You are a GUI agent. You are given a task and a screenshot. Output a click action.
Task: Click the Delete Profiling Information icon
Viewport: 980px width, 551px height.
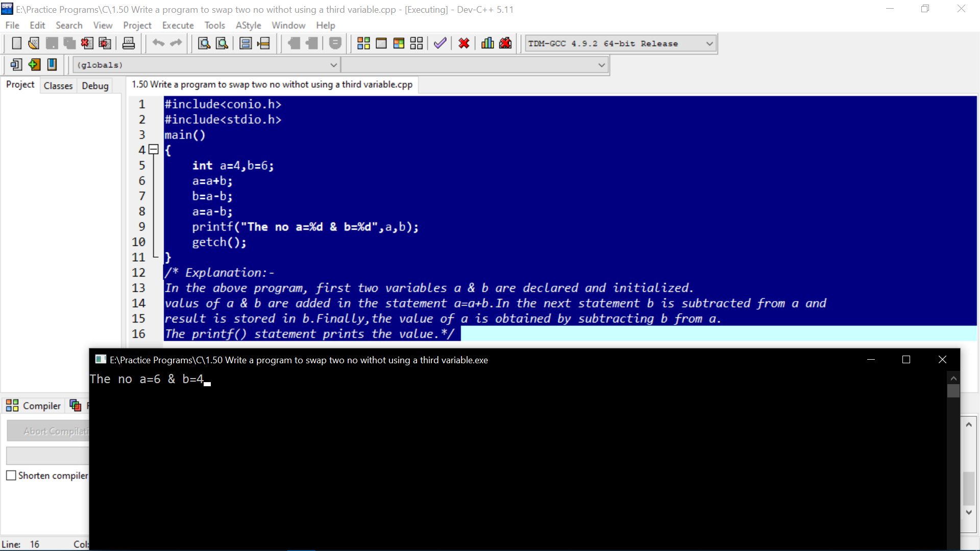point(505,43)
